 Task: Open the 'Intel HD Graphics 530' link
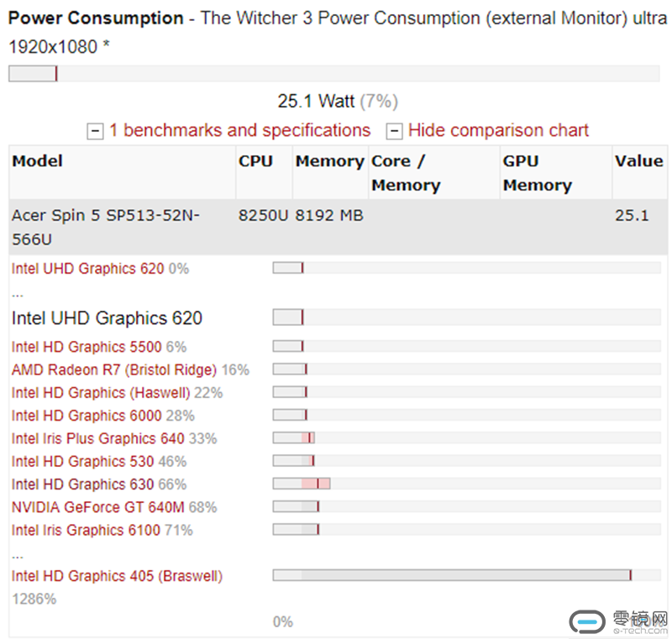coord(82,461)
